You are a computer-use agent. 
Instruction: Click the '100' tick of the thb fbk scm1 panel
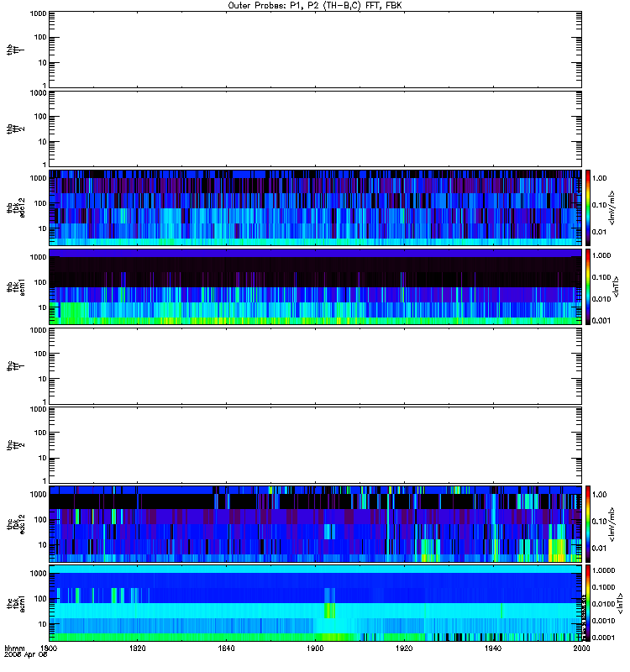(x=40, y=282)
